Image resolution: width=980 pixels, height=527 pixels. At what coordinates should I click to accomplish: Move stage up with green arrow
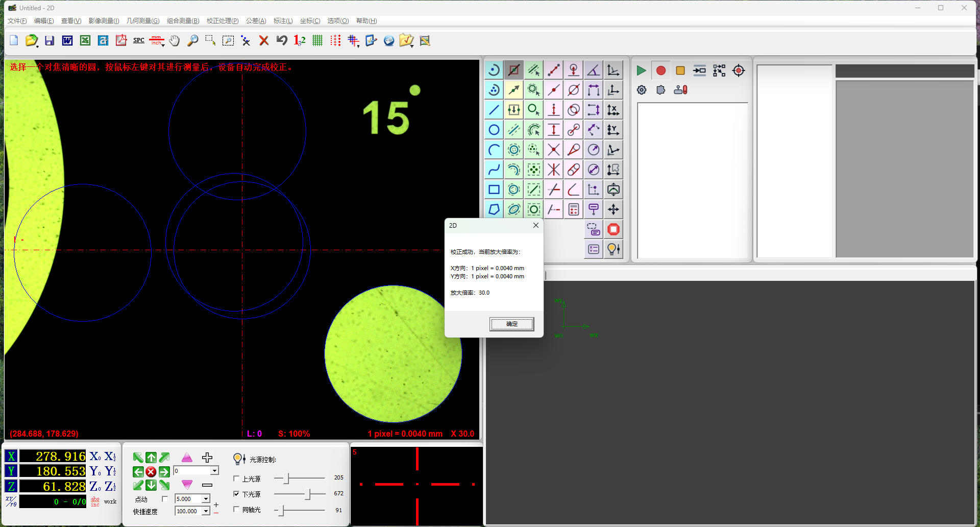151,458
